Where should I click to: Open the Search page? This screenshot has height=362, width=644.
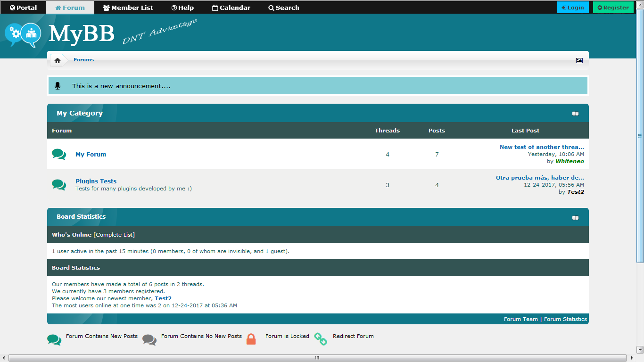(x=283, y=8)
